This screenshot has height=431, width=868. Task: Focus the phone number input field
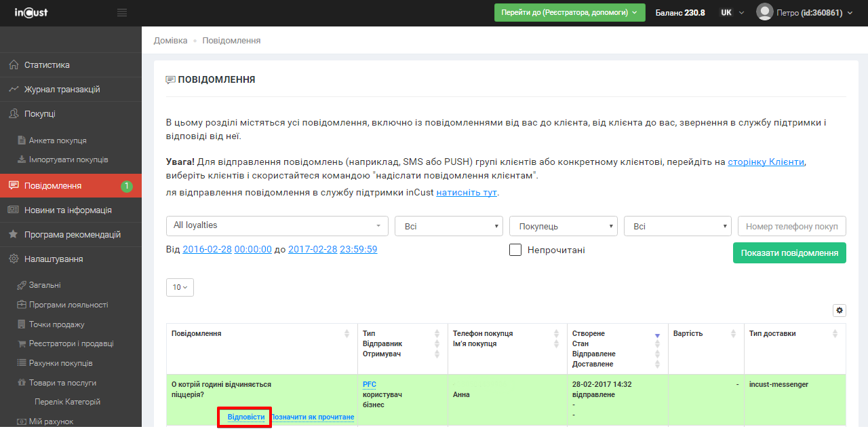click(x=791, y=226)
